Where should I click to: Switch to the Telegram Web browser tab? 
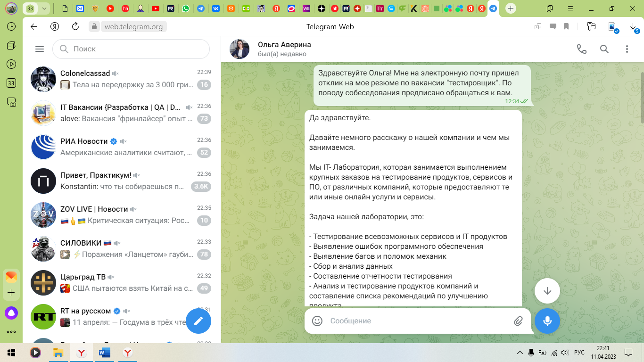(x=493, y=8)
